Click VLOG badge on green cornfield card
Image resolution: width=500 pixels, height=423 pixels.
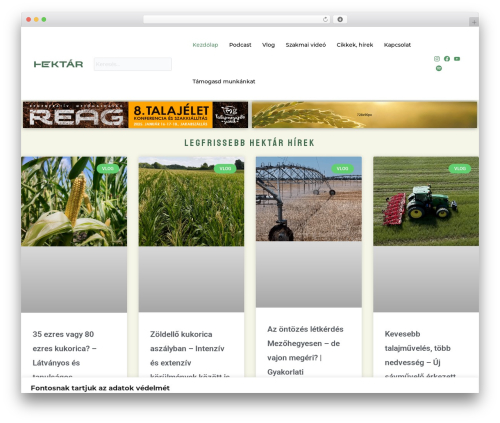pyautogui.click(x=225, y=169)
